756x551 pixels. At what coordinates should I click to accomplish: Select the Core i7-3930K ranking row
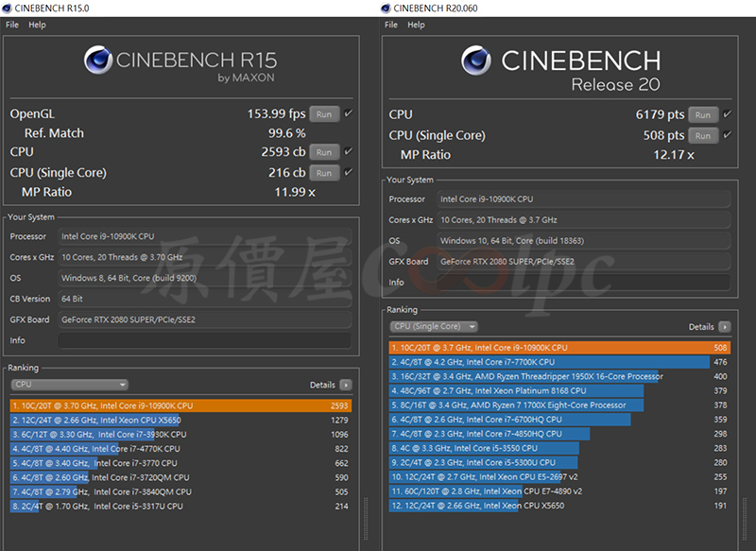click(180, 435)
